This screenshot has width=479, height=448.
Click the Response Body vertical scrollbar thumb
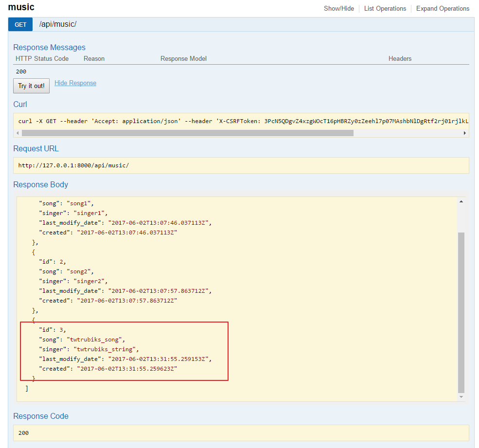click(x=461, y=313)
